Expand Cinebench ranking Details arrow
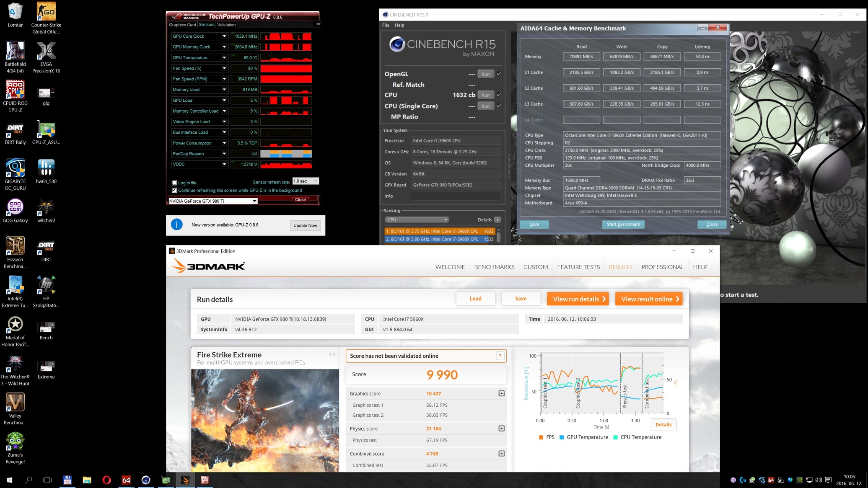Viewport: 868px width, 488px height. click(x=497, y=219)
